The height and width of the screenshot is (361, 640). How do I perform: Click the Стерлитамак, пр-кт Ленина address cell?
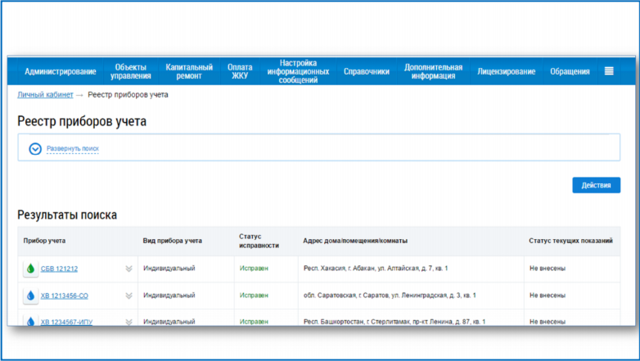tap(394, 321)
